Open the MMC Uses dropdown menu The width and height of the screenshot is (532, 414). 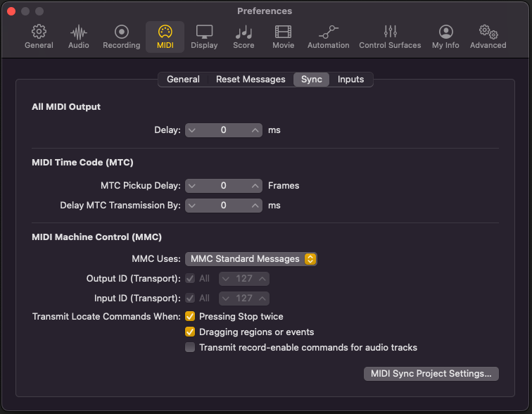(251, 259)
